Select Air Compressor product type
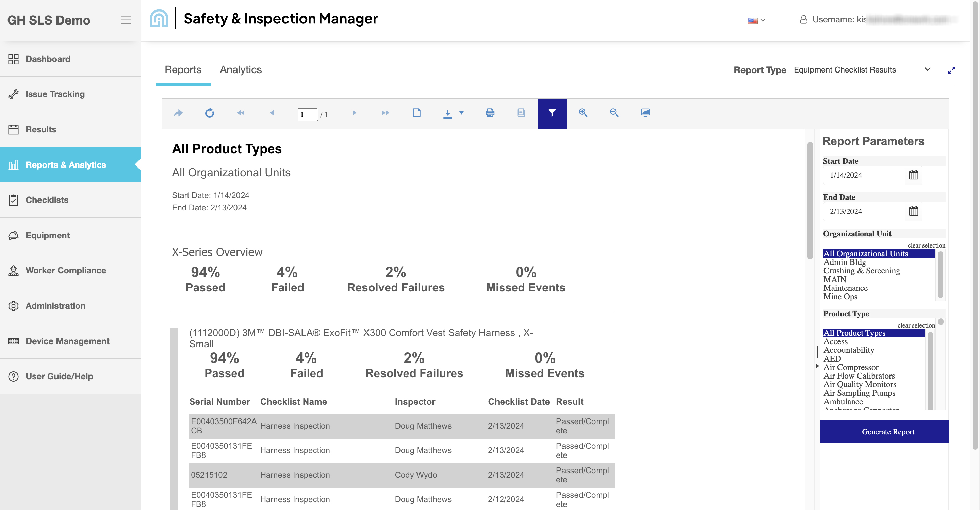Viewport: 980px width, 510px height. (x=851, y=367)
